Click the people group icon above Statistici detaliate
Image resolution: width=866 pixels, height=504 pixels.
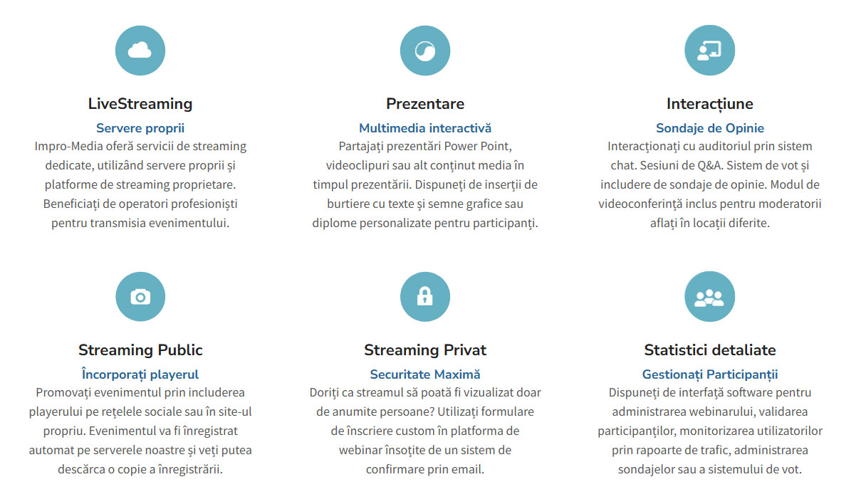[710, 297]
